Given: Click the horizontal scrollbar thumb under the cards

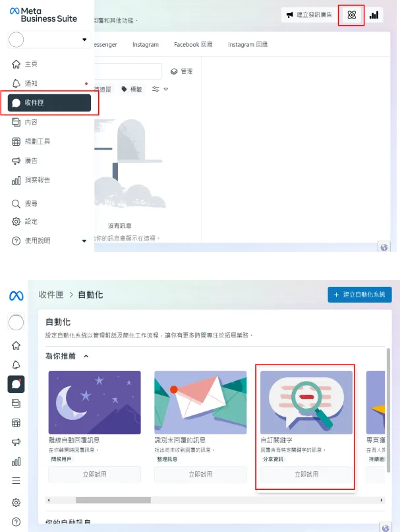Looking at the screenshot, I should [x=113, y=500].
